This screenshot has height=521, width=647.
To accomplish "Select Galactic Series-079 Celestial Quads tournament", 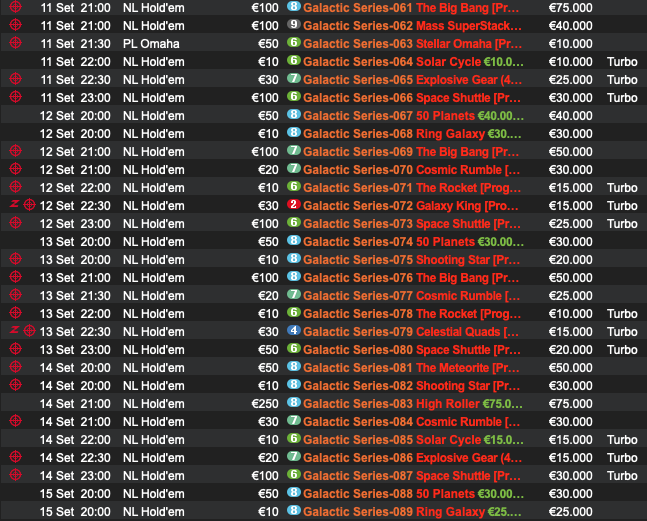I will click(411, 332).
